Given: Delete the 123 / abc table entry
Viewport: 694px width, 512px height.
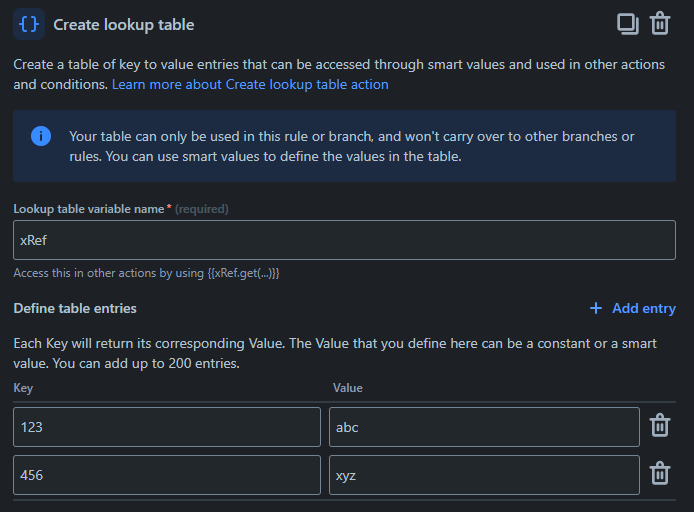Looking at the screenshot, I should 660,426.
